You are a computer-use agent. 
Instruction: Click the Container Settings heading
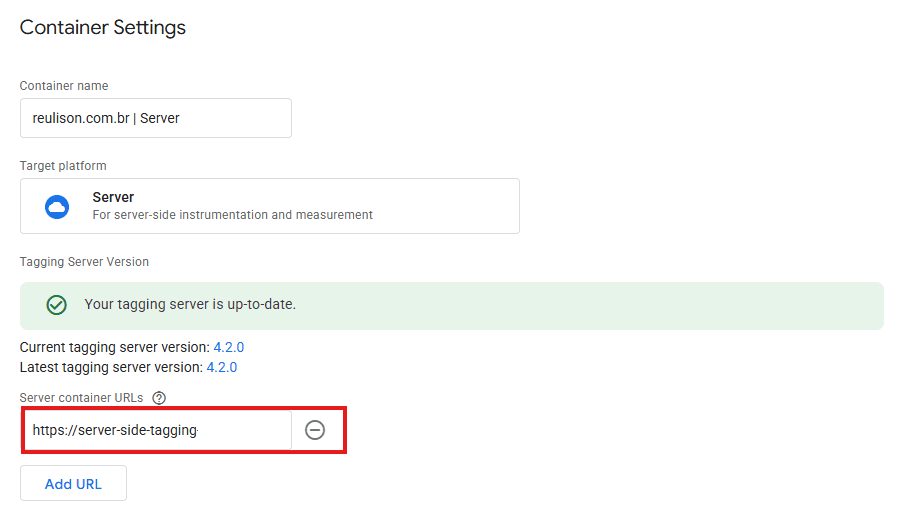[x=103, y=28]
